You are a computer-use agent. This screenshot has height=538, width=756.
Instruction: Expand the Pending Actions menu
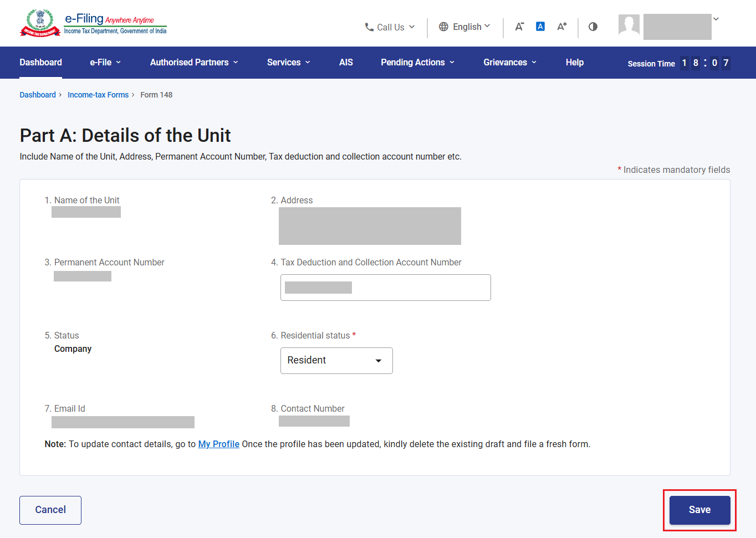pos(418,63)
